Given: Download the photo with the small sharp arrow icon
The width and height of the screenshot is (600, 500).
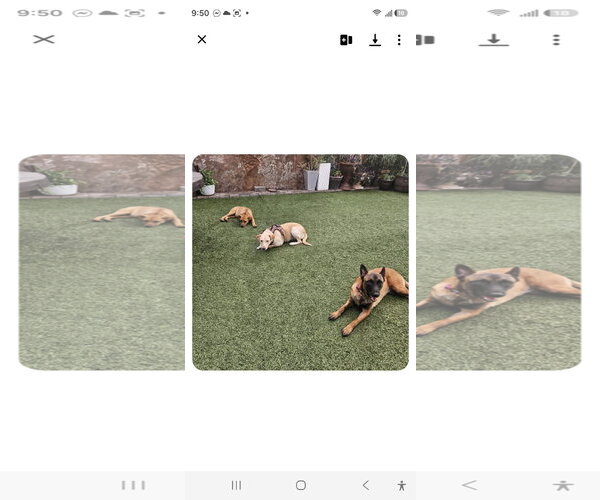Looking at the screenshot, I should (x=375, y=40).
